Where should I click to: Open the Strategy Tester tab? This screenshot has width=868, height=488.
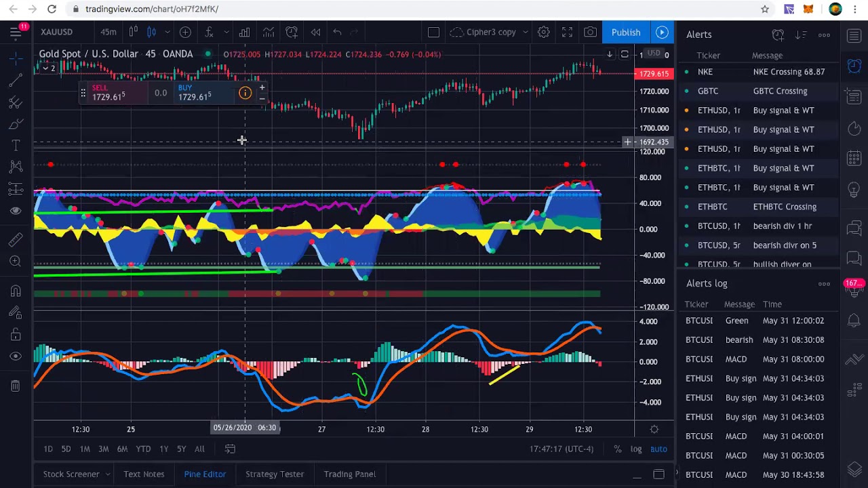275,474
